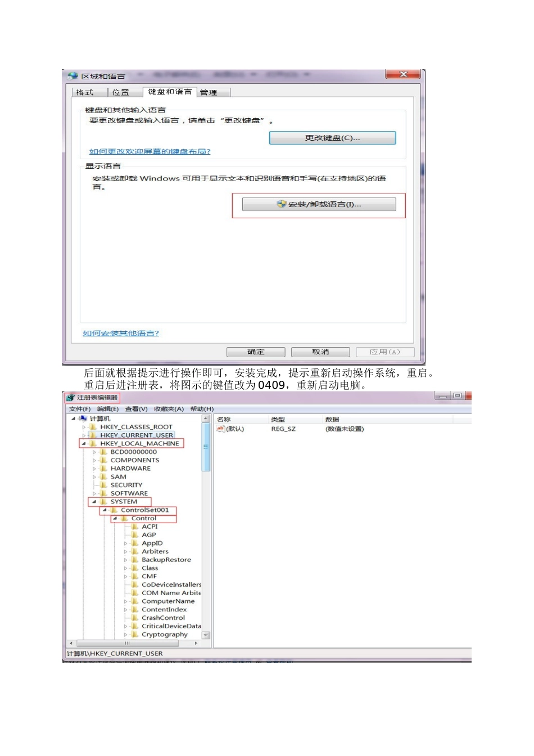Click the 应用(A) button
534x756 pixels.
coord(385,352)
